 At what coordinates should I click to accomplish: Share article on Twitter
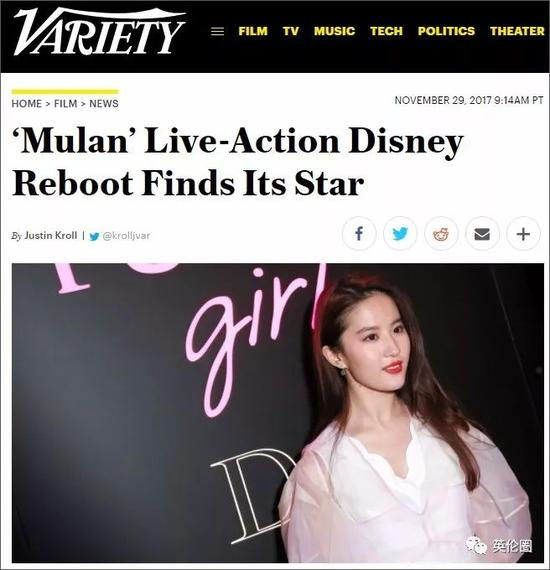[x=400, y=233]
